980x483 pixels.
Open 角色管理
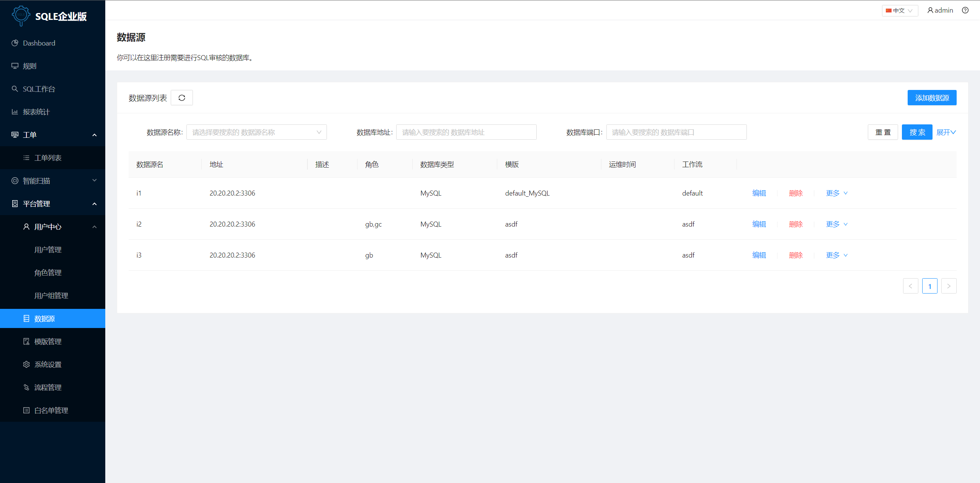point(52,273)
